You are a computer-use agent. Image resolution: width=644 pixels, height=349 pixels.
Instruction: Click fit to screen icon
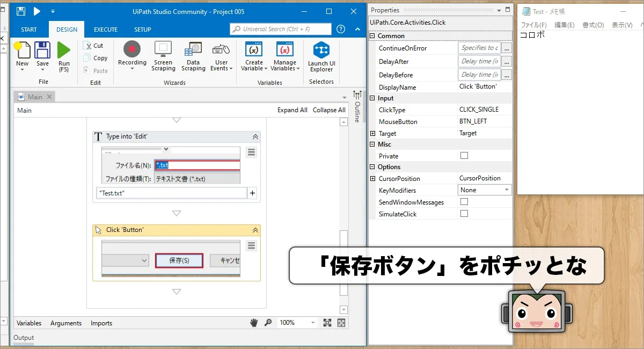click(x=327, y=323)
